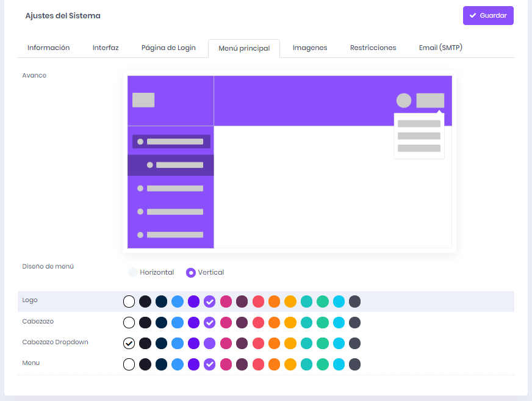Pick the green swatch in Menu row
This screenshot has height=401, width=532.
click(x=323, y=364)
